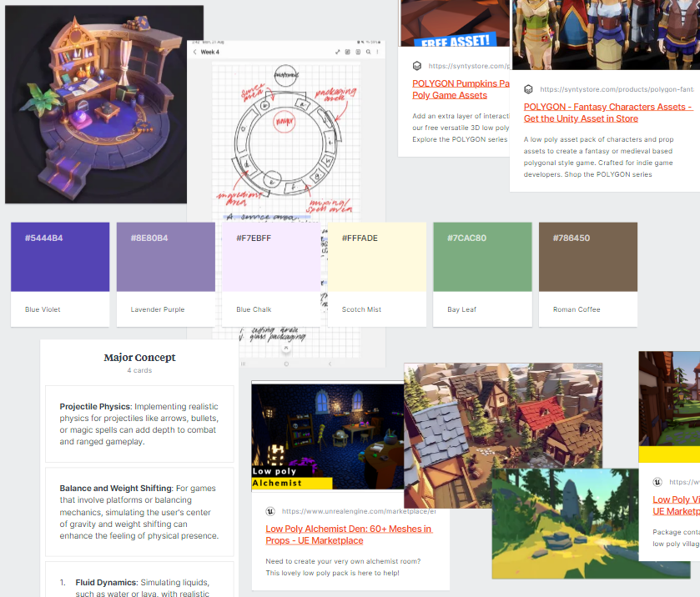Click the 'Week 4' title in note screenshot
The image size is (700, 597).
(209, 53)
